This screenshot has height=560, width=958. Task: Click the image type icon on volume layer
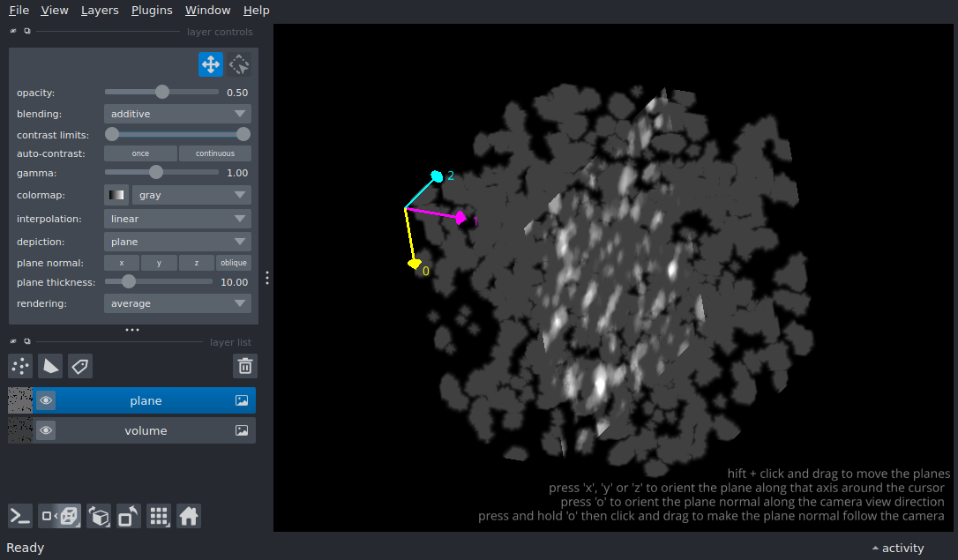tap(242, 430)
